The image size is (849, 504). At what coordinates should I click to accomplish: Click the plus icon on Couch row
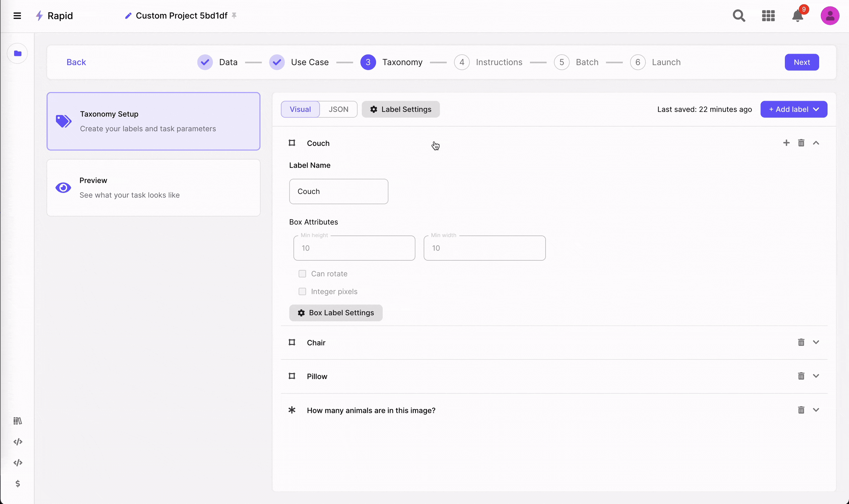coord(786,143)
